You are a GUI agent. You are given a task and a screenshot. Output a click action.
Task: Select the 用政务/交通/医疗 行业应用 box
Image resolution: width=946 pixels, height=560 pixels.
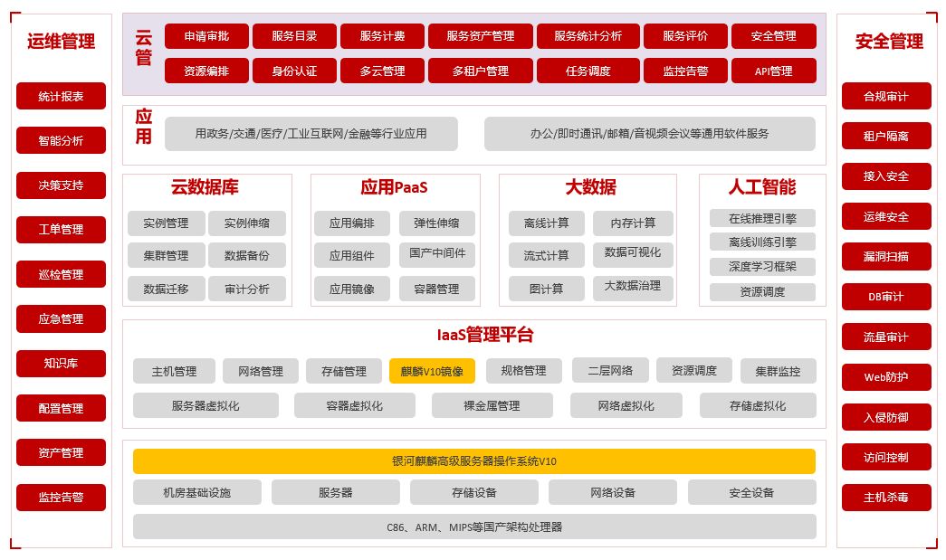(x=311, y=134)
